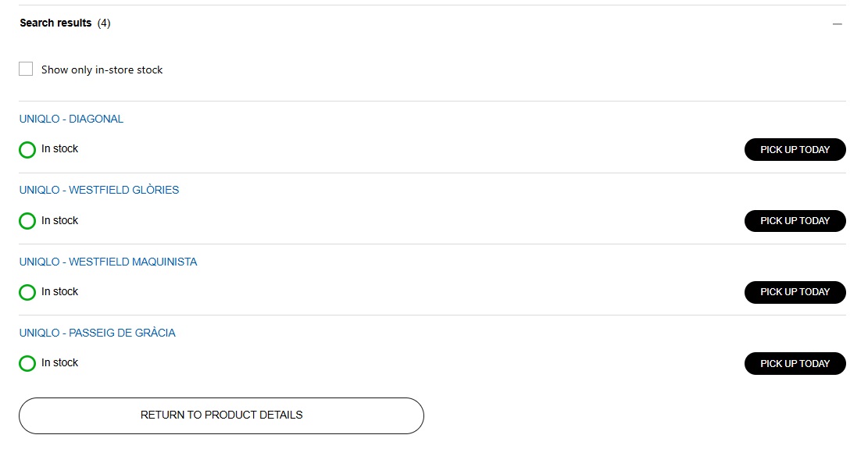Choose Pick Up Today for Westfield Maquinista
This screenshot has height=467, width=868.
tap(795, 292)
